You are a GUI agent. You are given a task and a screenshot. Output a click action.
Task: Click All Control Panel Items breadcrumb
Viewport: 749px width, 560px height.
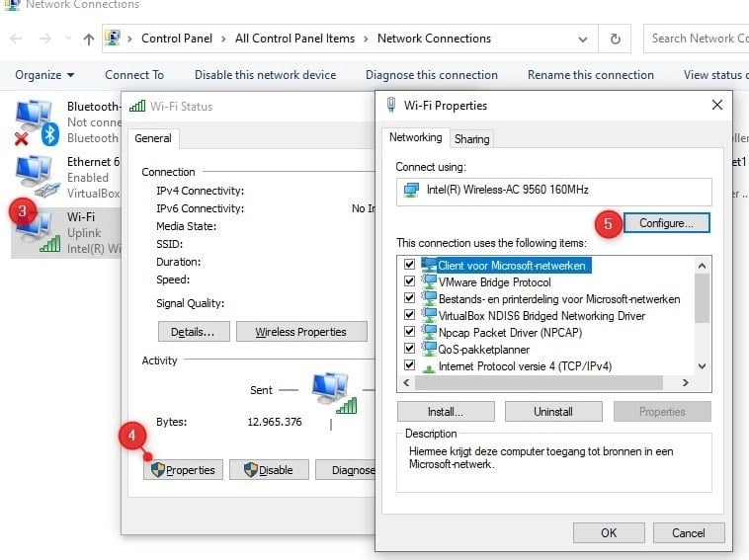294,39
